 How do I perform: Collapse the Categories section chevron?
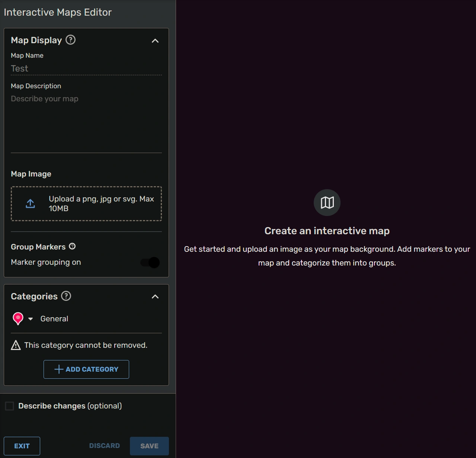pos(155,297)
